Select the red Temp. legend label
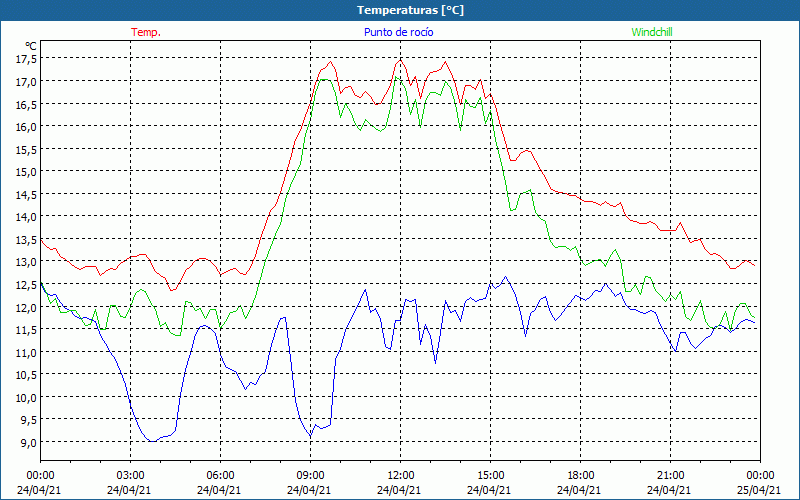The height and width of the screenshot is (500, 800). click(146, 32)
